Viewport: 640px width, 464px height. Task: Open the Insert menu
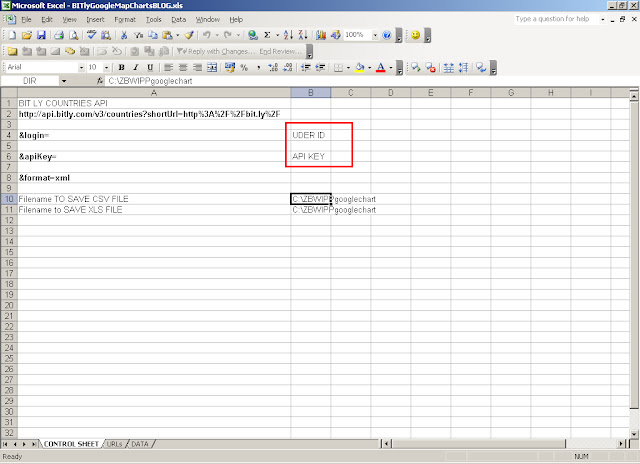tap(95, 19)
